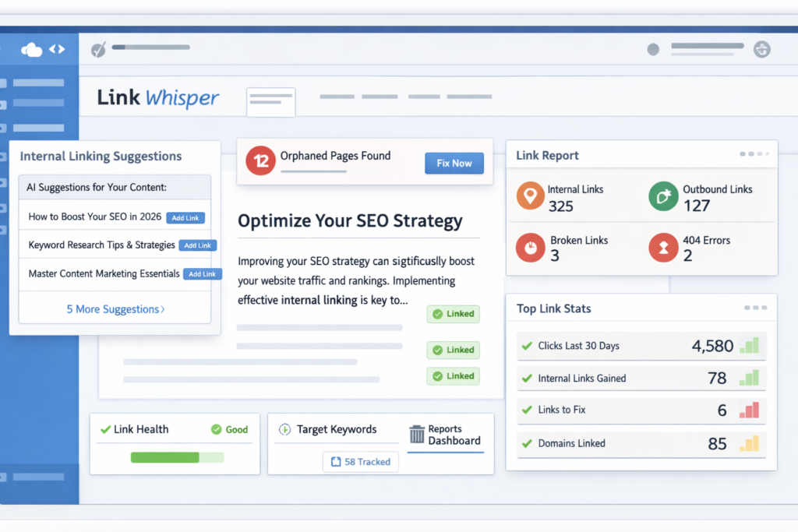Click Fix Now for the orphaned pages

[x=454, y=163]
